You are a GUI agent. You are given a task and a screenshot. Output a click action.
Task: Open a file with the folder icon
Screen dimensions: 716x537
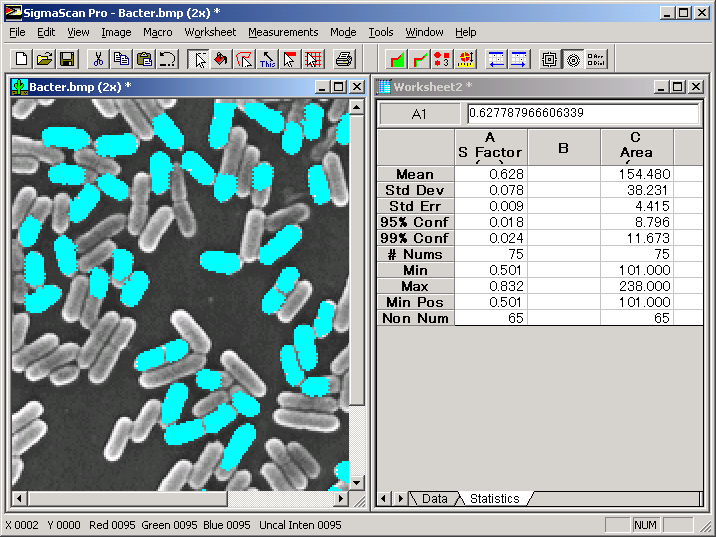click(44, 59)
